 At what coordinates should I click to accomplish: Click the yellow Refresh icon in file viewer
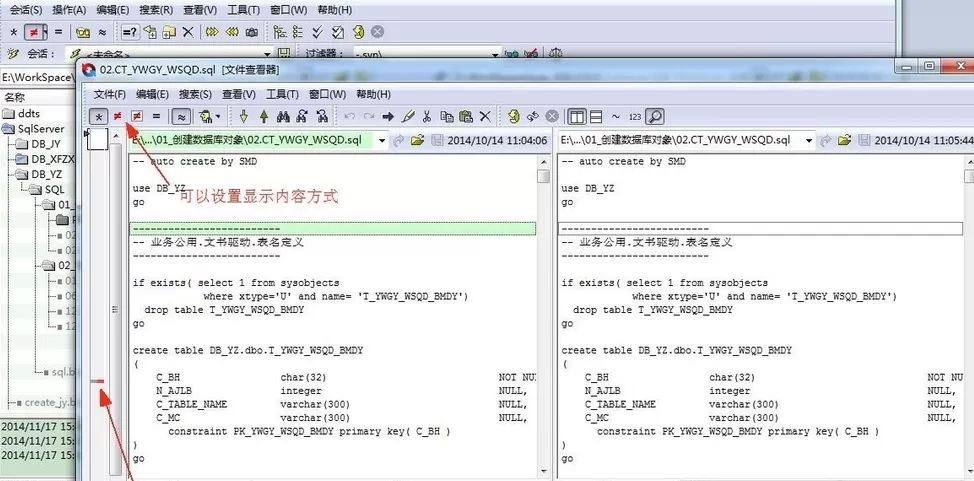pyautogui.click(x=513, y=116)
